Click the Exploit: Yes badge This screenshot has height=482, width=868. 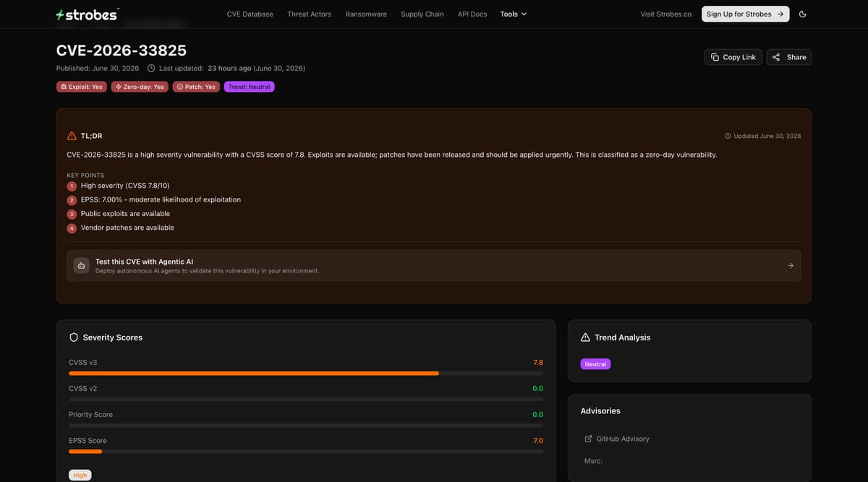click(82, 87)
